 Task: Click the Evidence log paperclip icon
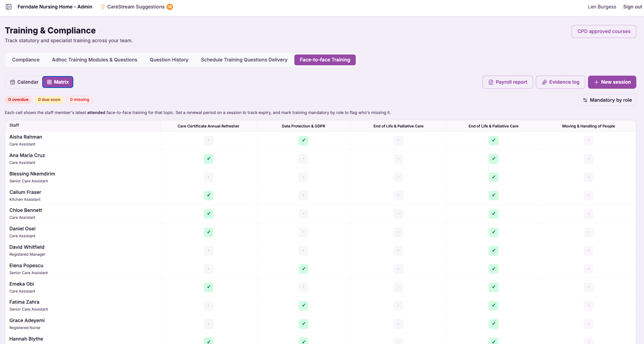(x=544, y=82)
